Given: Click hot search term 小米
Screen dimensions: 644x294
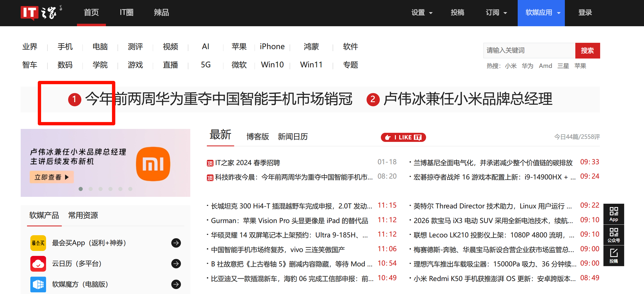Looking at the screenshot, I should pos(511,66).
